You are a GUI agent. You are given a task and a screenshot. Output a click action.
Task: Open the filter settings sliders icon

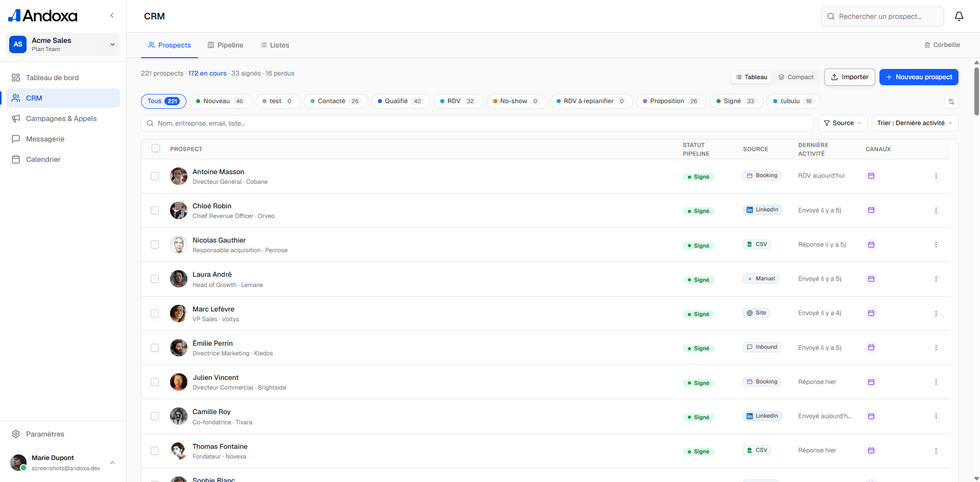951,102
